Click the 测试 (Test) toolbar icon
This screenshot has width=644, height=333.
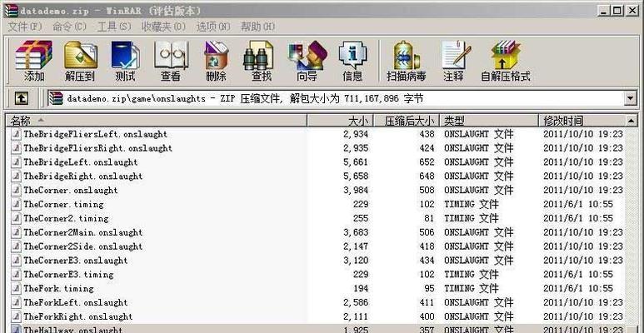[x=125, y=61]
